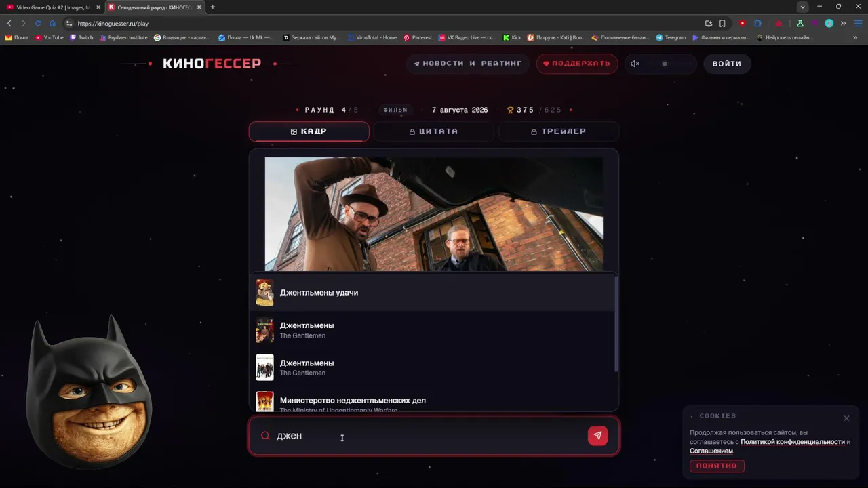Open the Kick bookmark
868x488 pixels.
512,38
